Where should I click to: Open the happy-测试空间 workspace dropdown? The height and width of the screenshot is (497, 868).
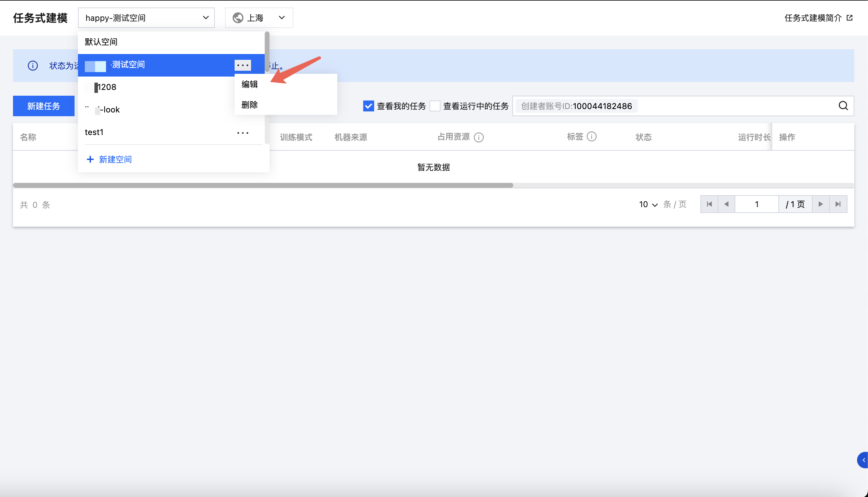point(146,18)
